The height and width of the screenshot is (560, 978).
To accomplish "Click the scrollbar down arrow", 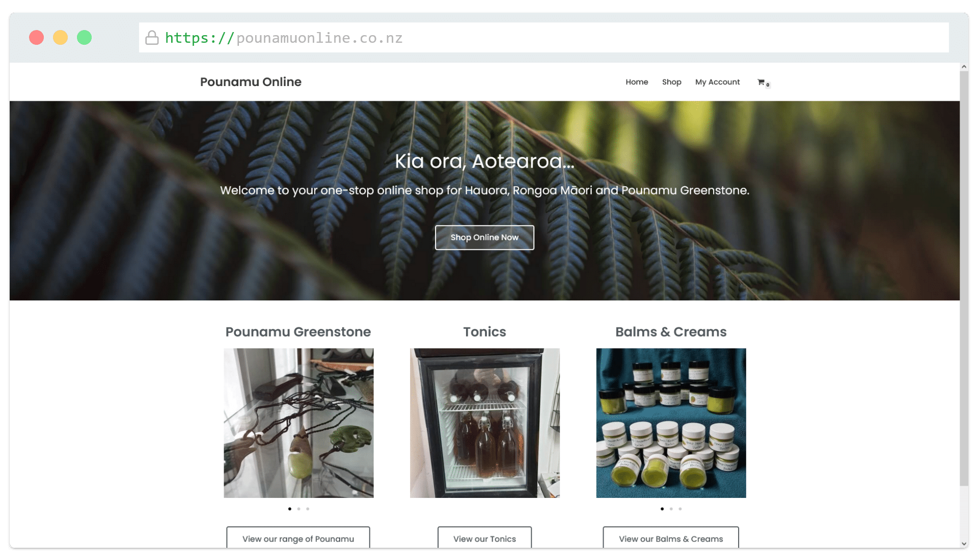I will pyautogui.click(x=964, y=544).
